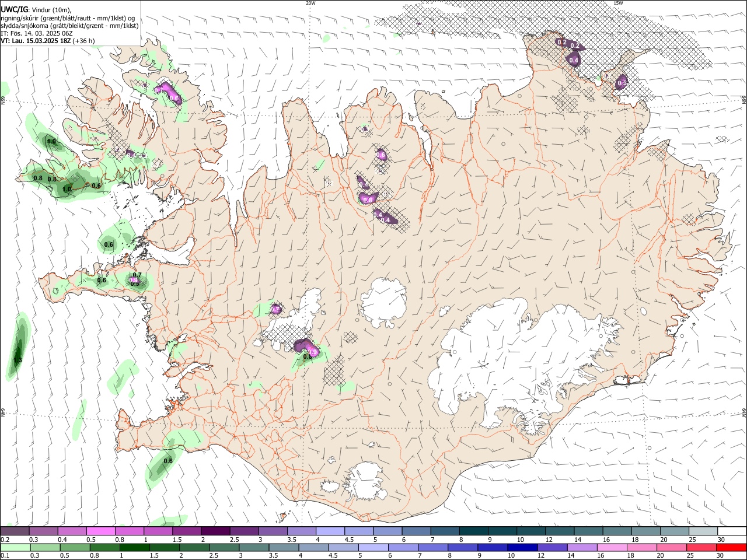Select the snow legend swatch between 0.2 and 0.3

pyautogui.click(x=15, y=531)
